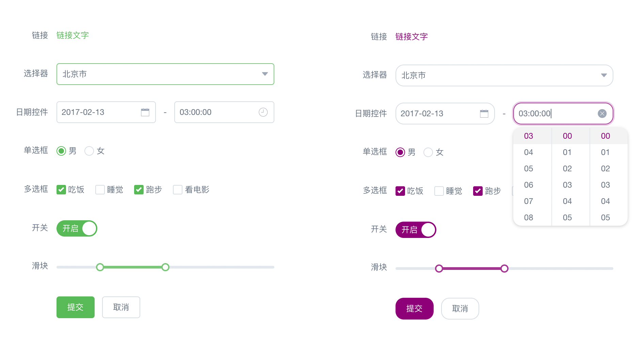The image size is (644, 344).
Task: Check 看电影 on the green form
Action: 177,190
